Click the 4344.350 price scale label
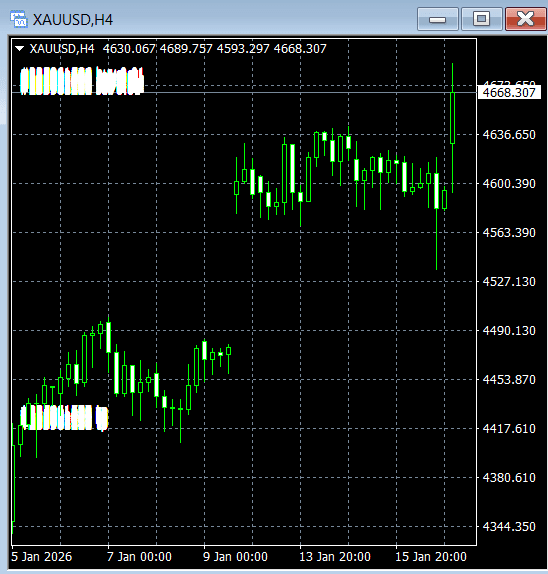 click(509, 526)
